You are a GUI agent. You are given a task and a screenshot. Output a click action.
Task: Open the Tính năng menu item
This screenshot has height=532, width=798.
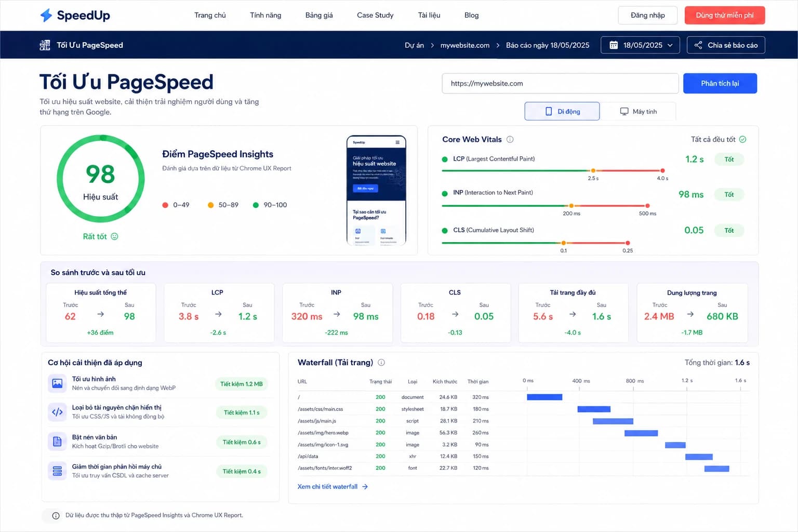tap(265, 15)
